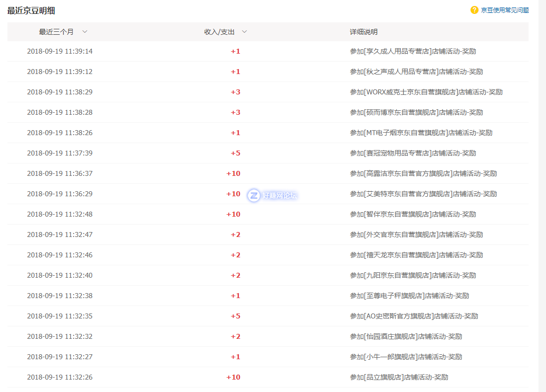Image resolution: width=546 pixels, height=392 pixels.
Task: Click the 至尊电子秤旗舰店 reward description
Action: coord(410,296)
